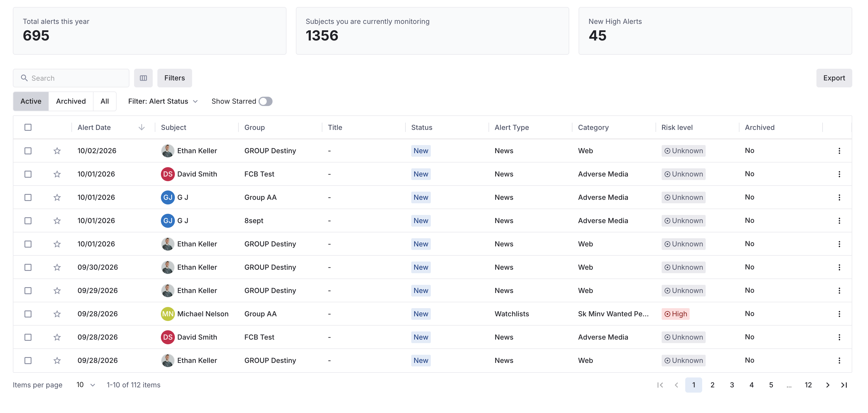Image resolution: width=868 pixels, height=413 pixels.
Task: Switch to Archived alerts tab
Action: click(71, 101)
